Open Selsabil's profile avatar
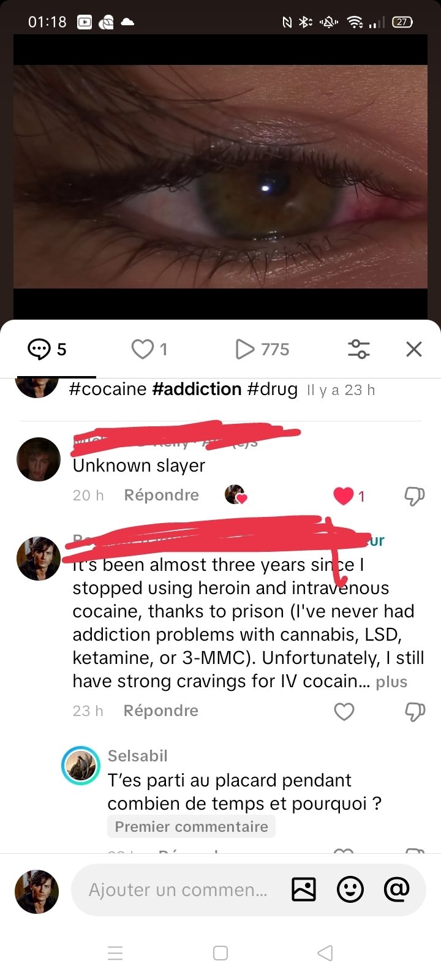Image resolution: width=441 pixels, height=980 pixels. pos(81,766)
